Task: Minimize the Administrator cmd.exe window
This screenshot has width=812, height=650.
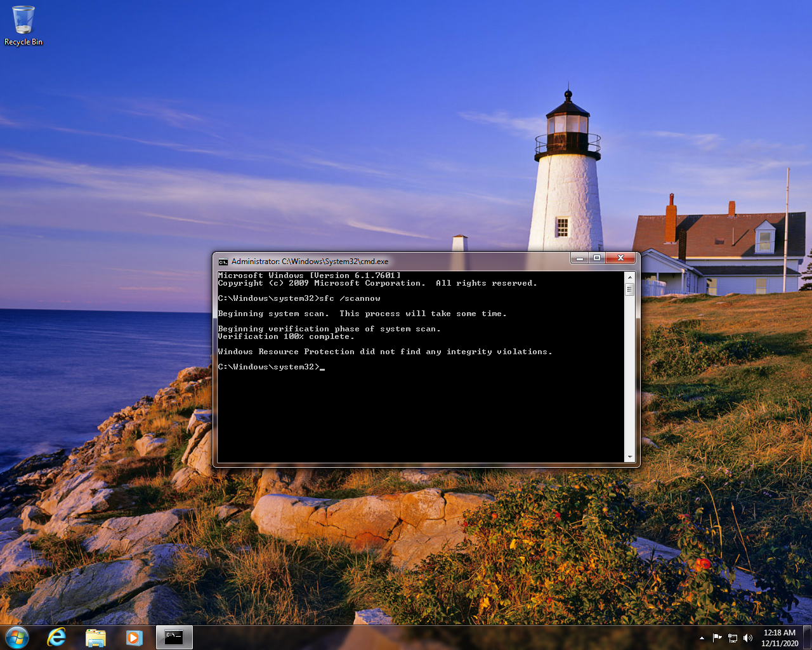Action: tap(579, 258)
